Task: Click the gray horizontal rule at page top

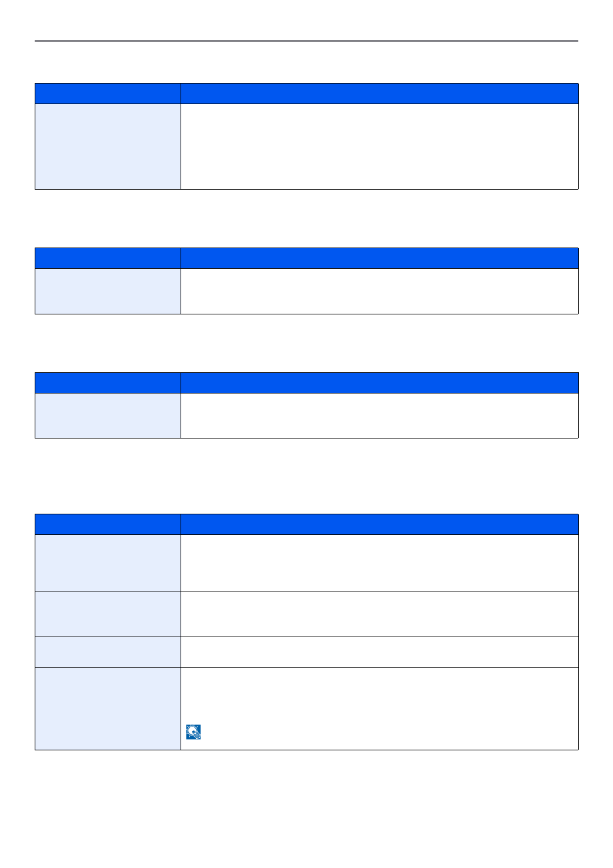Action: [306, 41]
